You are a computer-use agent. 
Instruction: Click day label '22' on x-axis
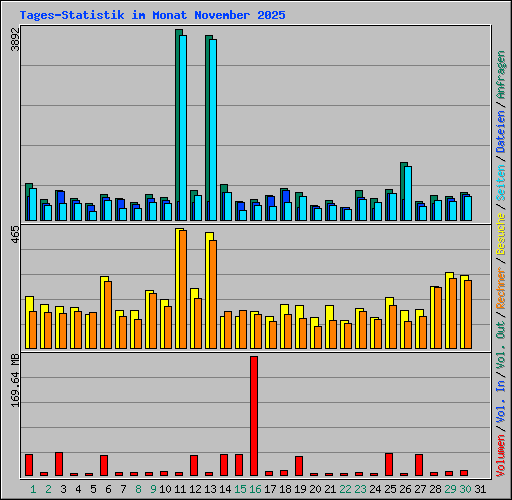pos(345,489)
